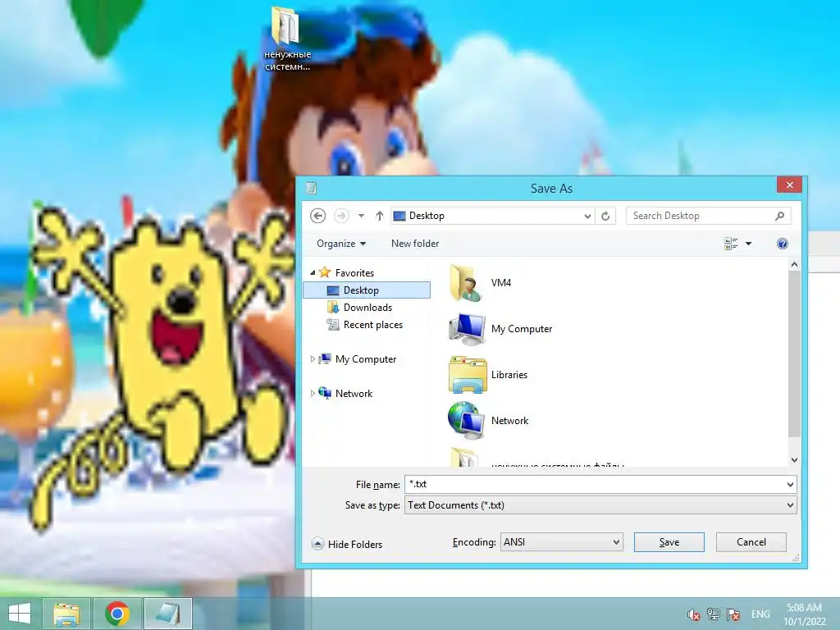Click the file list scroll down arrow

click(794, 460)
